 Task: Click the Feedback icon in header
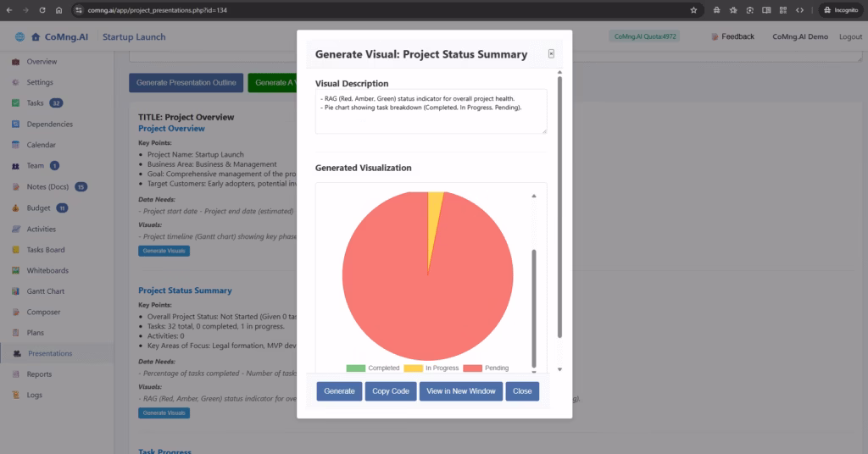tap(715, 37)
